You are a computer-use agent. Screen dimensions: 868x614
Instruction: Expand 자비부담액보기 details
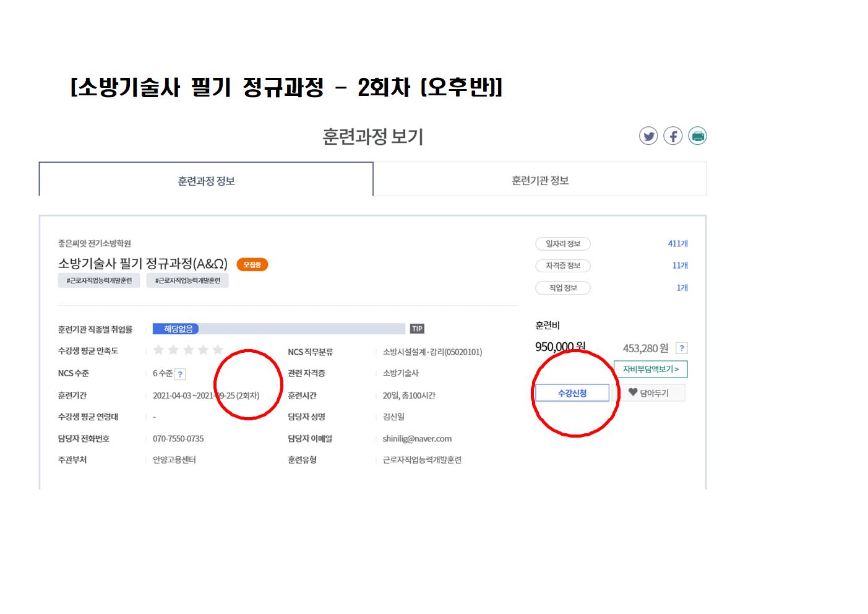pyautogui.click(x=651, y=369)
